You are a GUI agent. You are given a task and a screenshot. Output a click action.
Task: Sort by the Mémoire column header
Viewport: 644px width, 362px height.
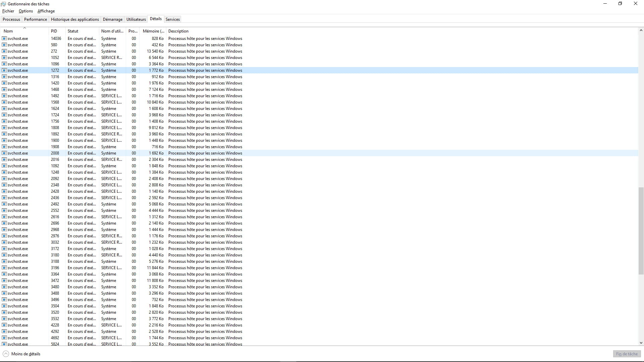tap(153, 31)
